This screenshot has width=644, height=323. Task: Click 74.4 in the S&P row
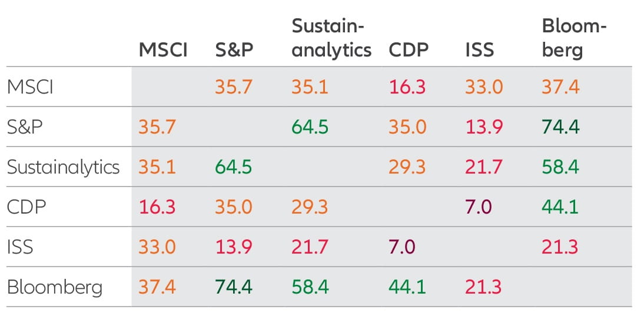(560, 126)
